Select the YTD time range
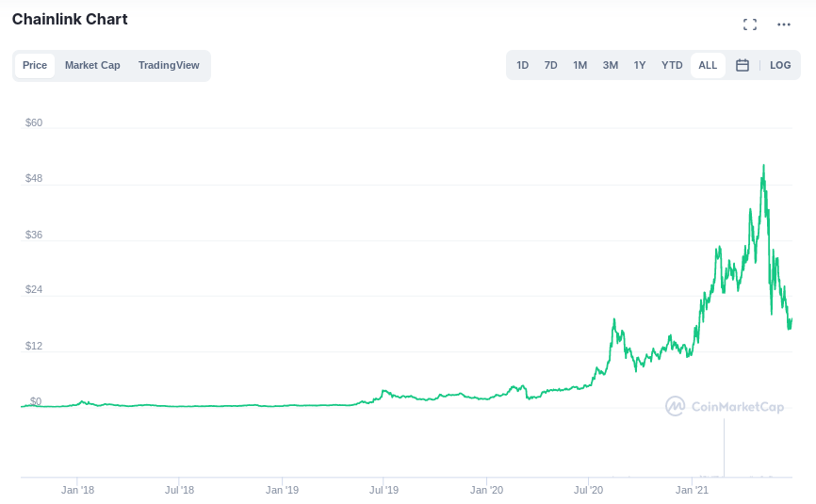 [x=672, y=66]
